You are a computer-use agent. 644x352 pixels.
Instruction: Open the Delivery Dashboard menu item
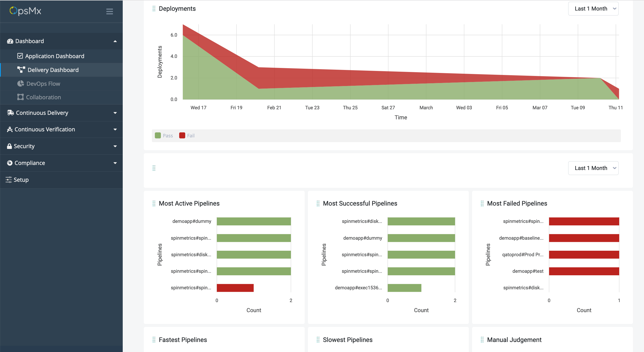coord(53,70)
